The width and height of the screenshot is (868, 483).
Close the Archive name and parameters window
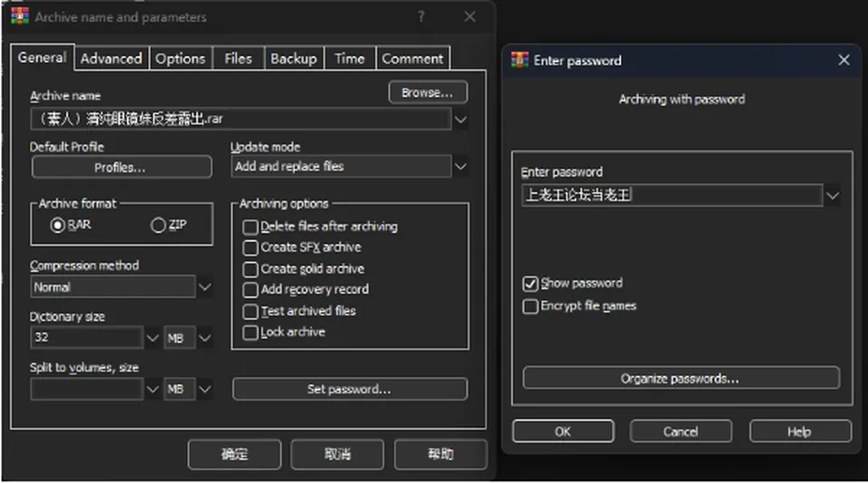click(x=470, y=16)
